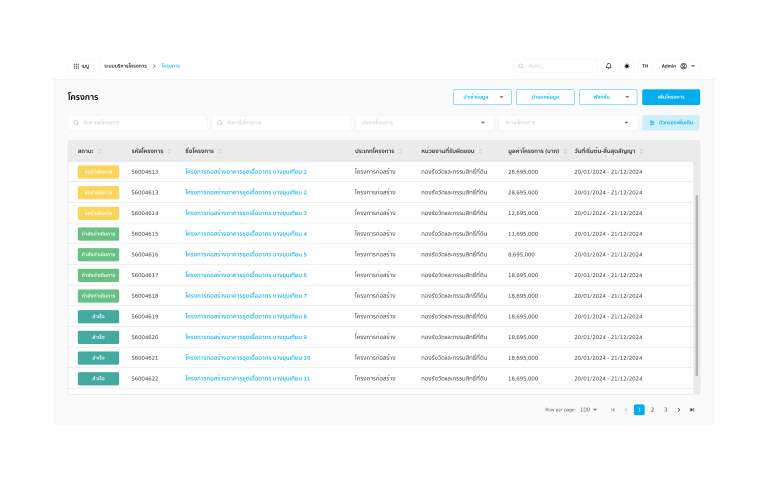
Task: Click the Admin user avatar icon
Action: pyautogui.click(x=684, y=66)
